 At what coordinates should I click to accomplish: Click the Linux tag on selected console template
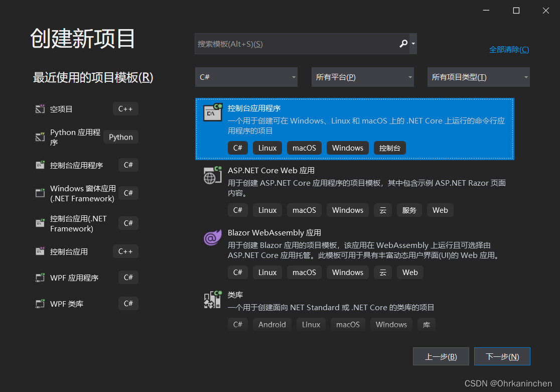[x=267, y=148]
